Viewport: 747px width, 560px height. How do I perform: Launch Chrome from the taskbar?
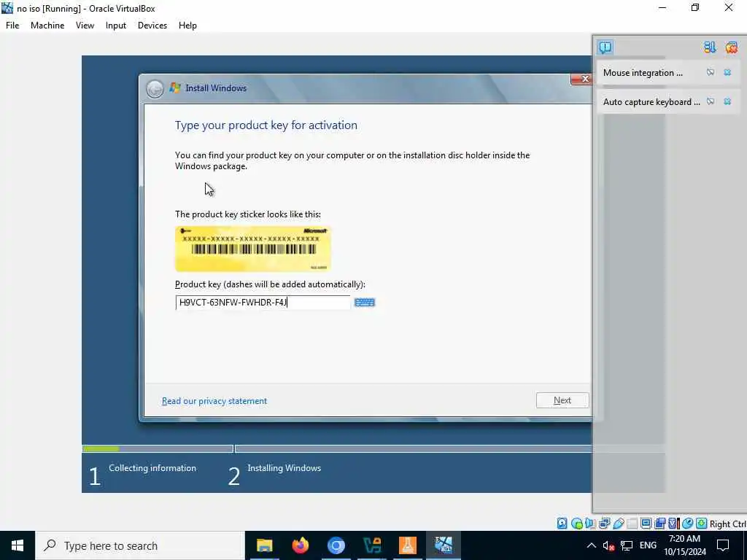[x=336, y=545]
